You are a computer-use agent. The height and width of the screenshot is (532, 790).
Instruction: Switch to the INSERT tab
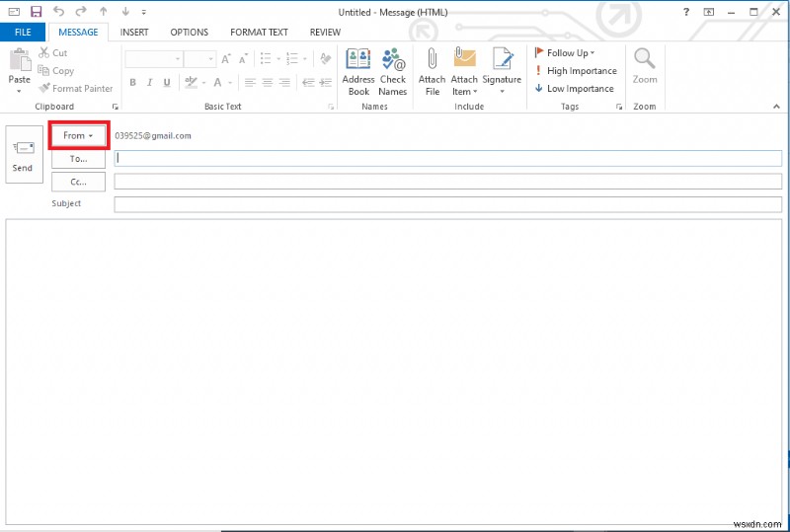point(134,33)
